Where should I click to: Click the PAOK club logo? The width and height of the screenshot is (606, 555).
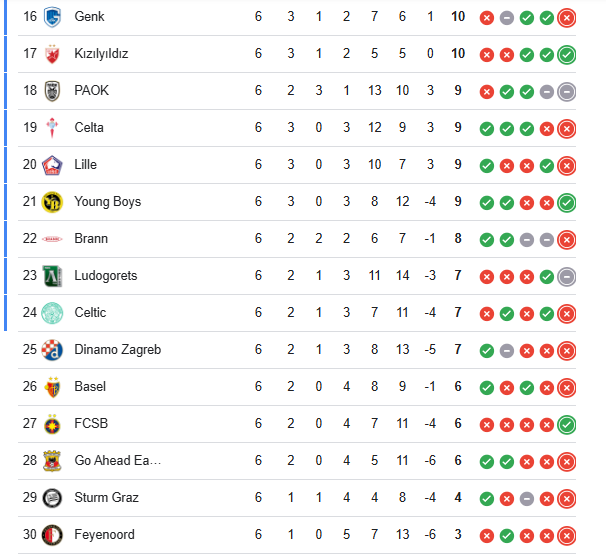tap(53, 91)
